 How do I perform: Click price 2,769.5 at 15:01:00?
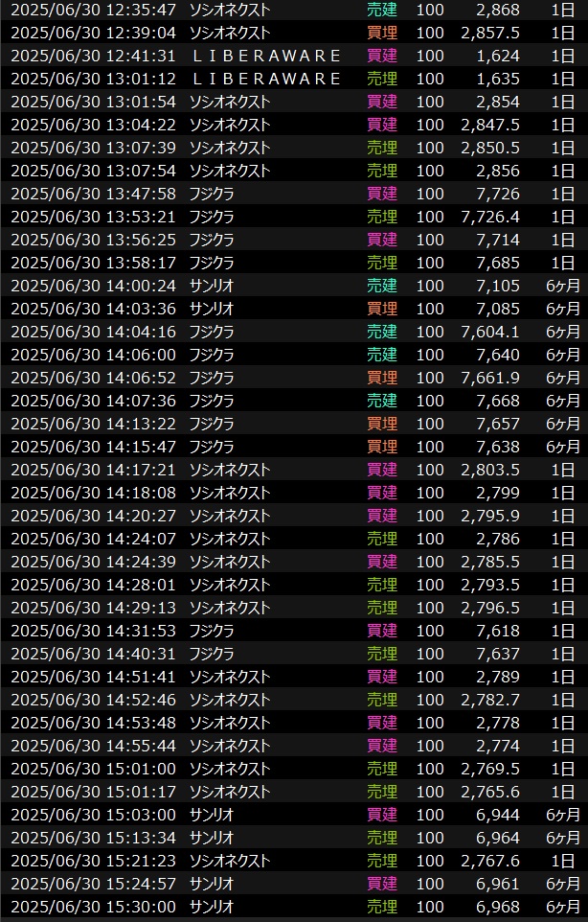tap(490, 769)
